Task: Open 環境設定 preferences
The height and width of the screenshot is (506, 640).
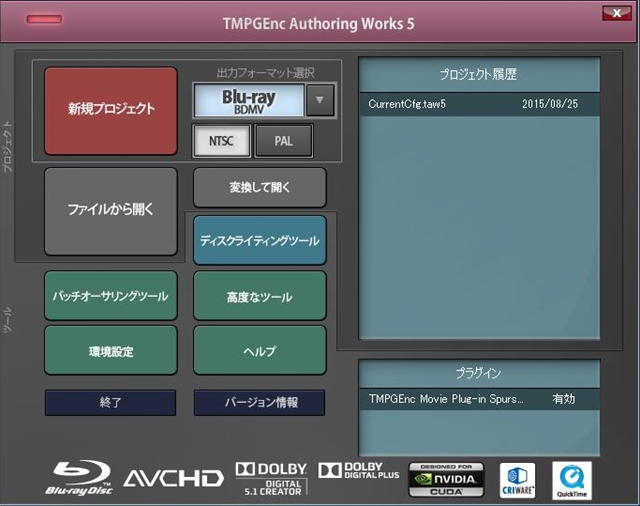Action: 111,350
